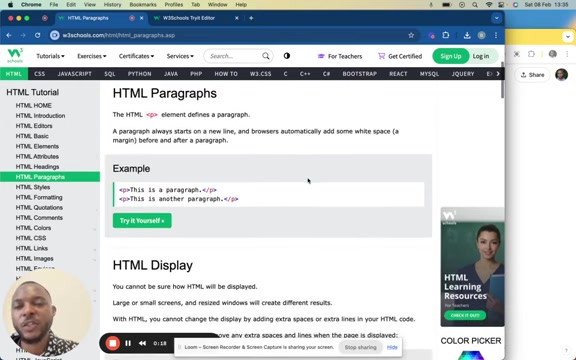
Task: Expand the Exercises dropdown
Action: (91, 56)
